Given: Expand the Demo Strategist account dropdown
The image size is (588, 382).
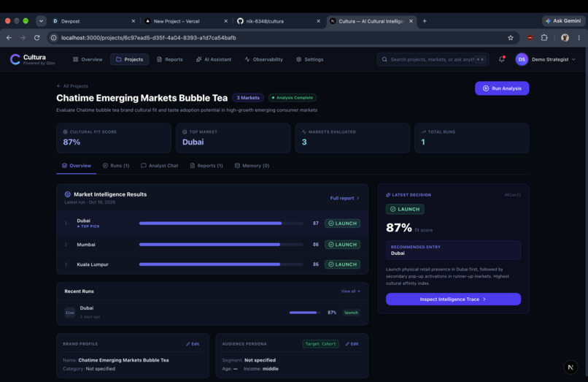Looking at the screenshot, I should click(554, 59).
